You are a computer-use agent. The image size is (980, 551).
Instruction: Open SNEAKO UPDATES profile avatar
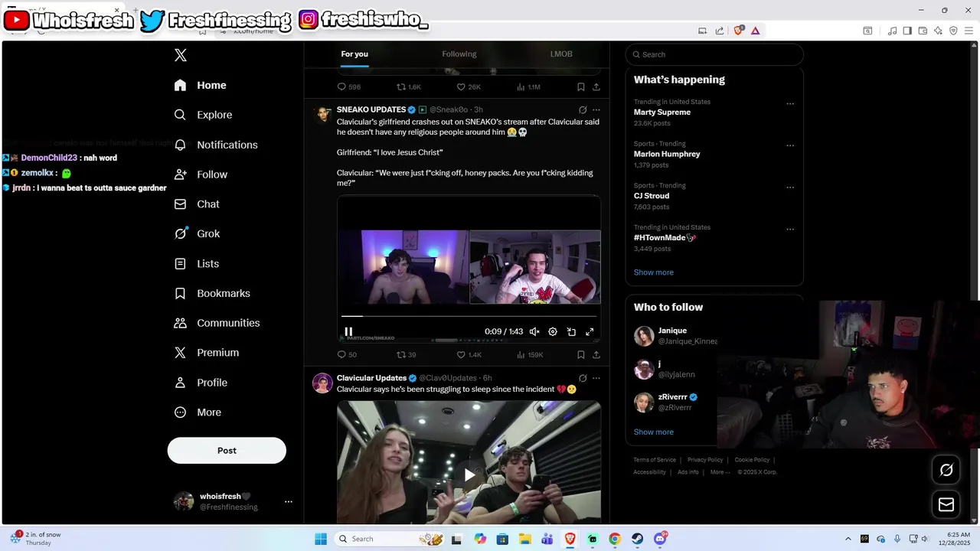(322, 115)
